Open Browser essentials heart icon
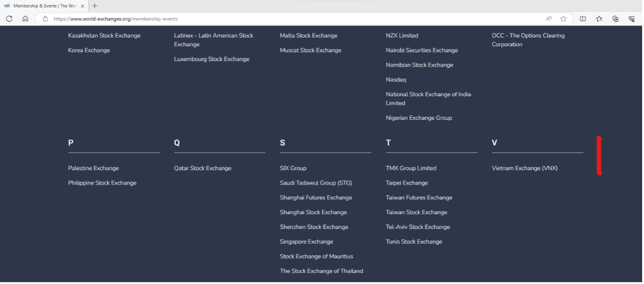The height and width of the screenshot is (284, 644). click(x=631, y=19)
